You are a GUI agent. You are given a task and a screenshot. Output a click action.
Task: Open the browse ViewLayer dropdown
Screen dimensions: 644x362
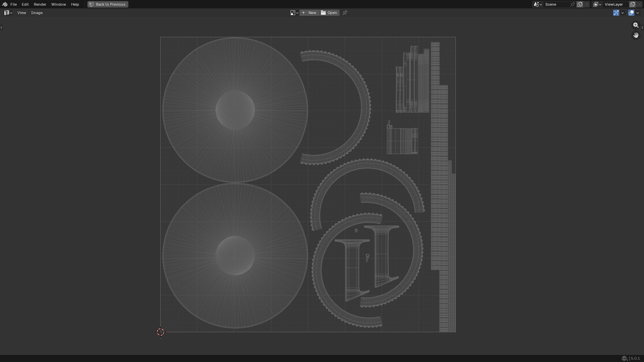pos(597,4)
